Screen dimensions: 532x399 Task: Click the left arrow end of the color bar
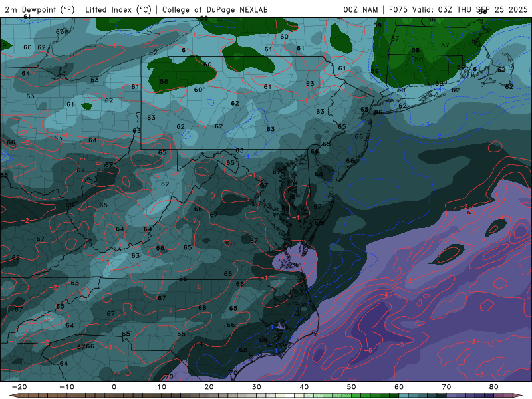13,396
